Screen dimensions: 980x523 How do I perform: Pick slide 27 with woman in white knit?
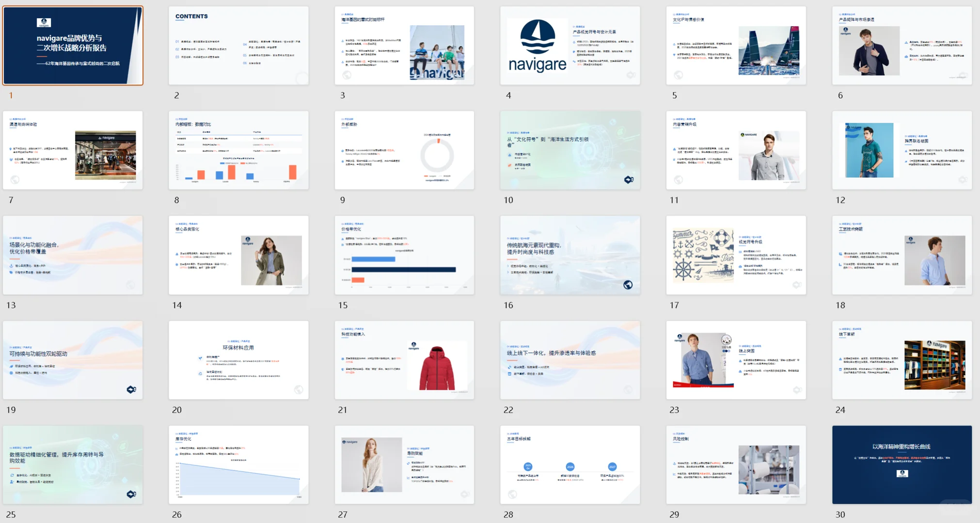[404, 465]
